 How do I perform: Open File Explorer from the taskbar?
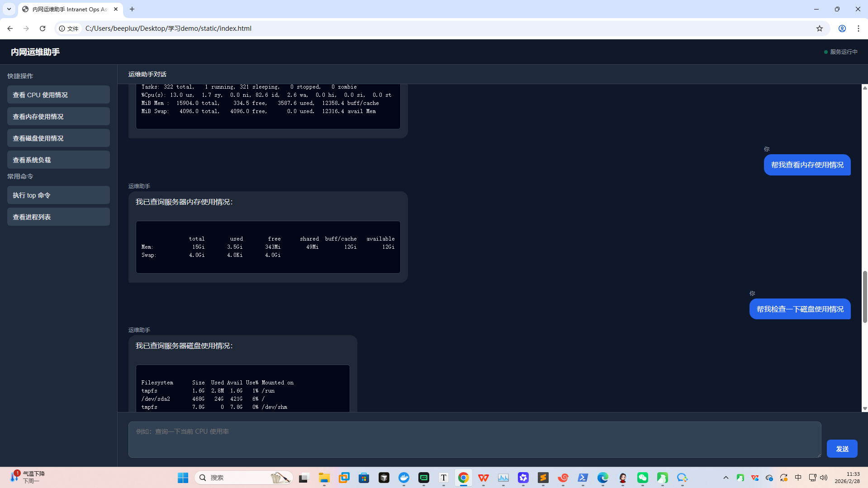click(324, 478)
